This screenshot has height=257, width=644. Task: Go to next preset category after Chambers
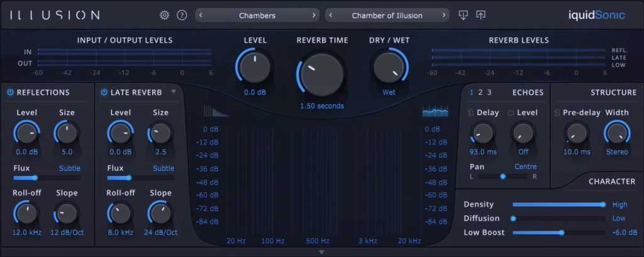click(314, 15)
